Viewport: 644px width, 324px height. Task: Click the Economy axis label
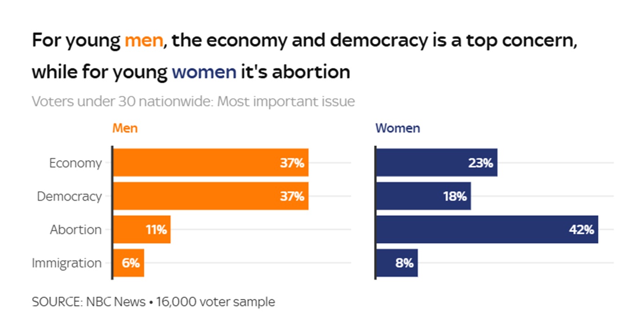(75, 163)
